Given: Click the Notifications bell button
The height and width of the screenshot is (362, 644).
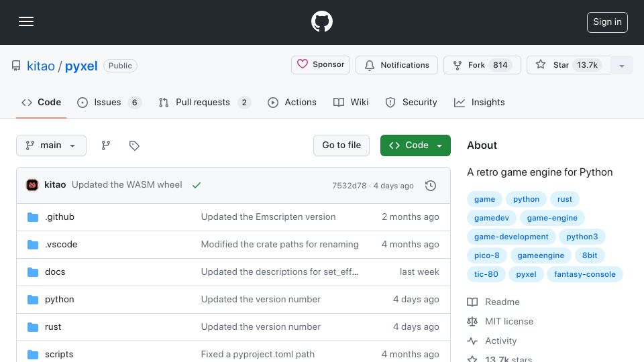Looking at the screenshot, I should (396, 65).
